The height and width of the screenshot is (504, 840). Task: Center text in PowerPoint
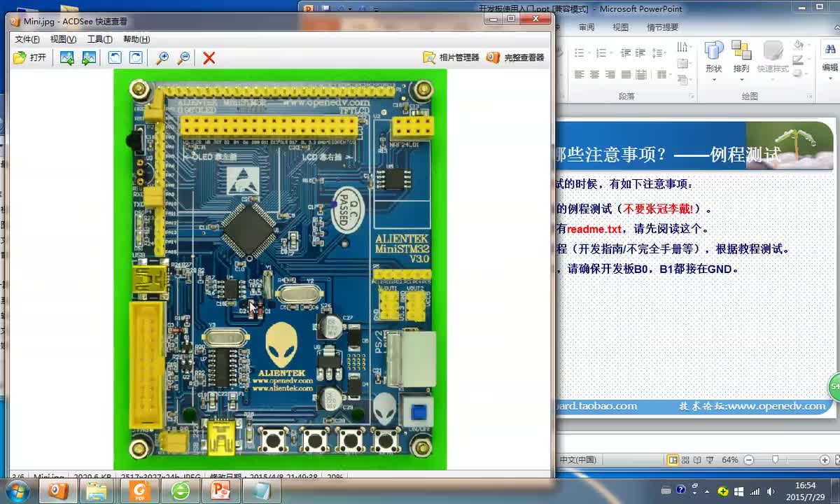tap(595, 74)
